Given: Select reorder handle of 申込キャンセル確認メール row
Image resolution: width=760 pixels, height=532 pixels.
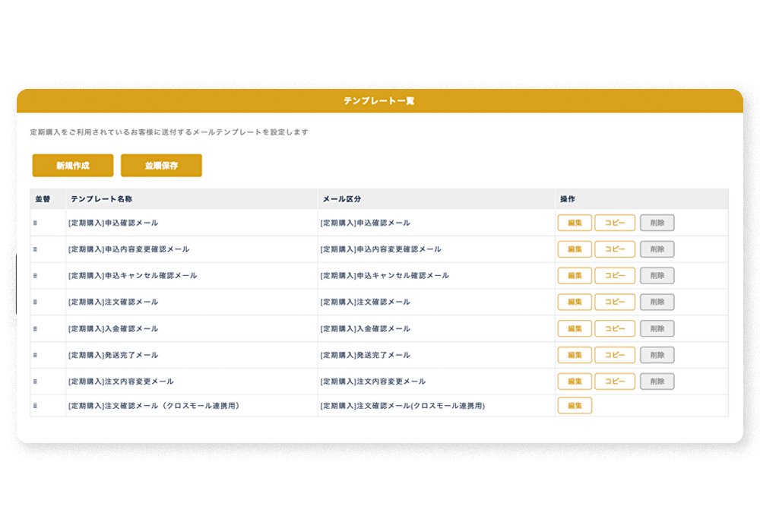Looking at the screenshot, I should (x=35, y=276).
